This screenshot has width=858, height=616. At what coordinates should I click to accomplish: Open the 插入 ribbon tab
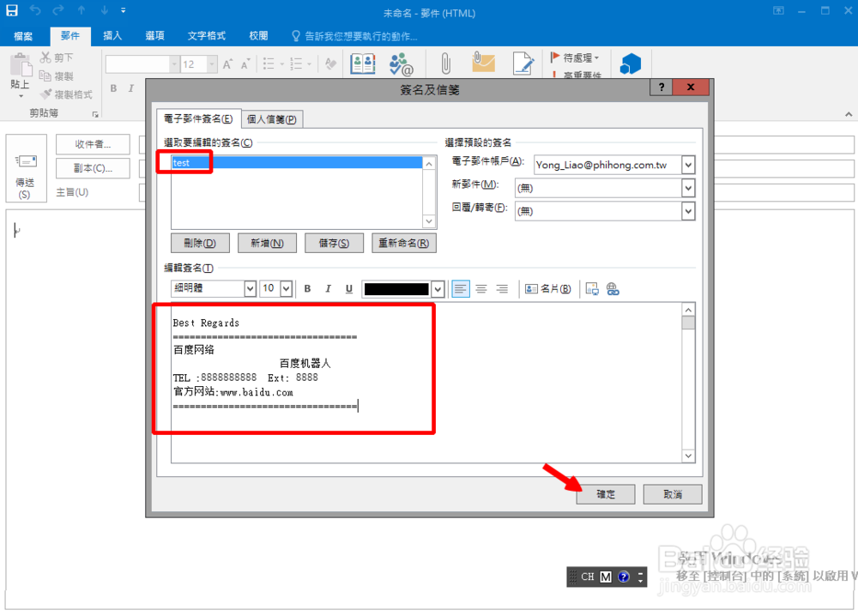click(112, 35)
